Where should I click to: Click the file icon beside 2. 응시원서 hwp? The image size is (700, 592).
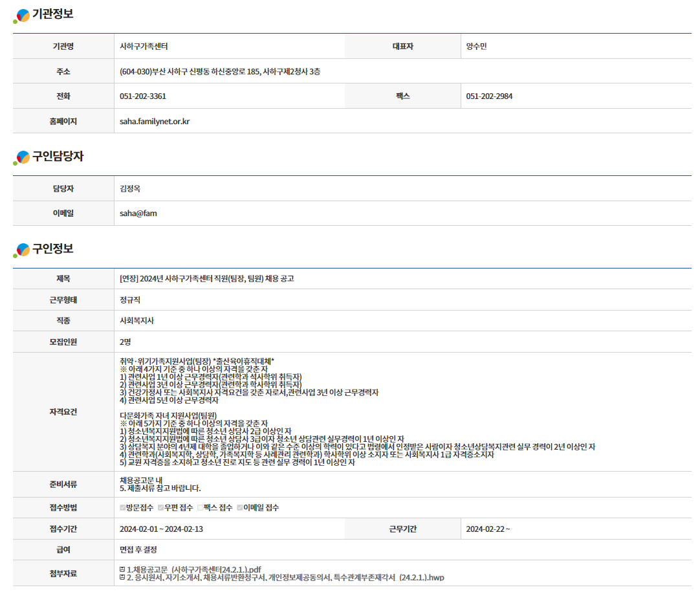coord(122,577)
